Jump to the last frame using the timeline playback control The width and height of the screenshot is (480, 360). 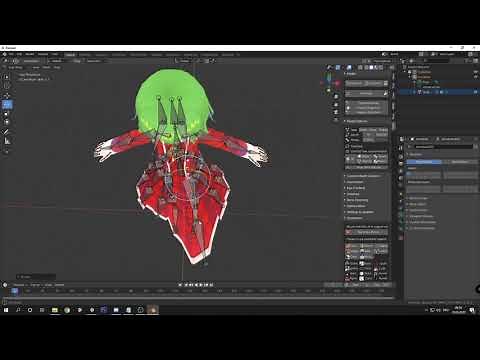[x=211, y=285]
